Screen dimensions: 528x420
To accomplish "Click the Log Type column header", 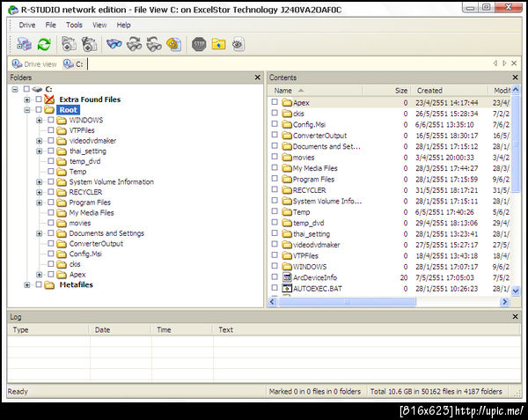I will pyautogui.click(x=48, y=329).
